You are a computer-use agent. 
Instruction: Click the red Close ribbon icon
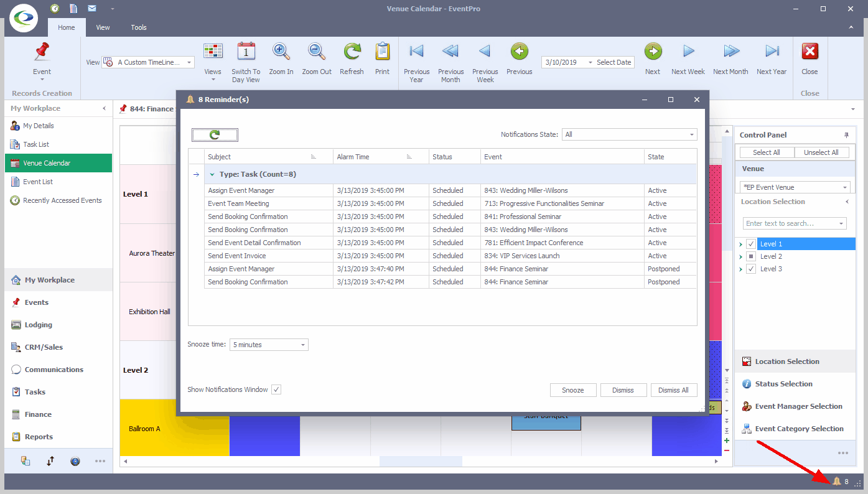(810, 52)
